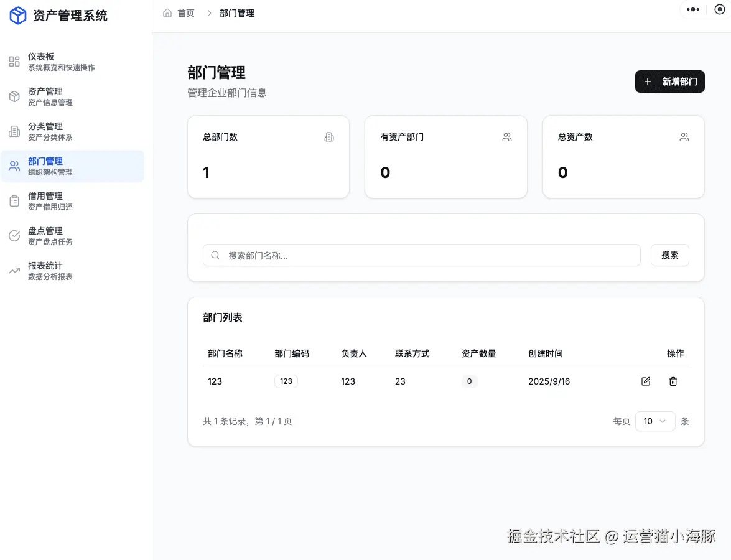Click the 盘点管理 check-circle icon
Screen dimensions: 731x560
[14, 236]
